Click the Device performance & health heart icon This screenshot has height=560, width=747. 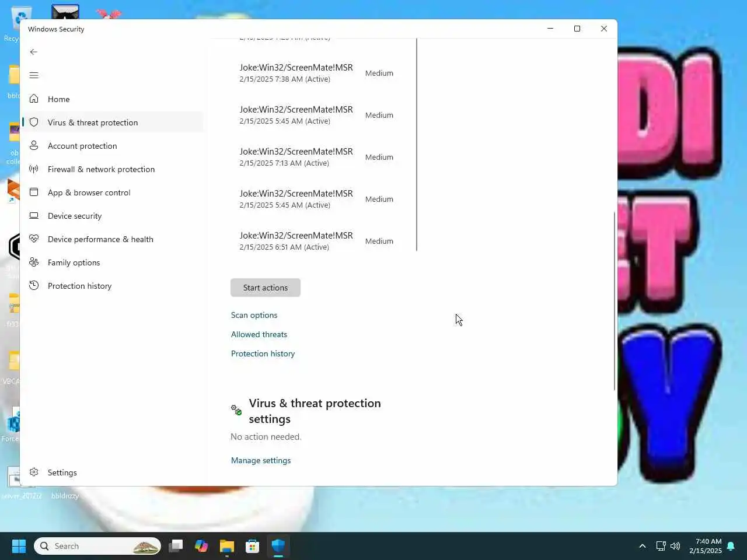coord(34,239)
